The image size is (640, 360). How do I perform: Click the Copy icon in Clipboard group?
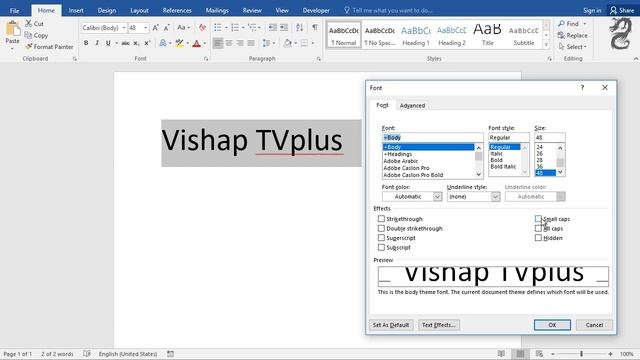[x=28, y=36]
